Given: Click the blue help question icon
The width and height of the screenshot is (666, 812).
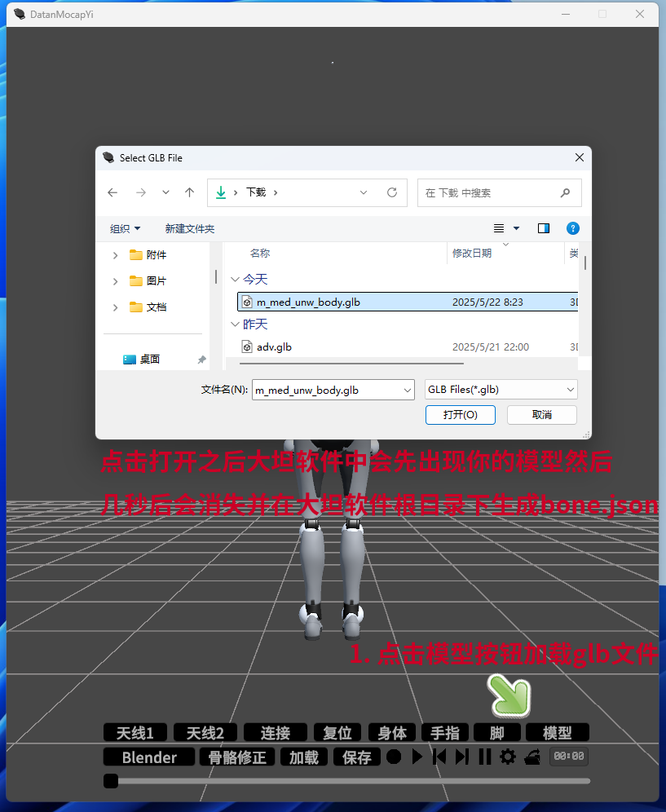Looking at the screenshot, I should point(573,228).
